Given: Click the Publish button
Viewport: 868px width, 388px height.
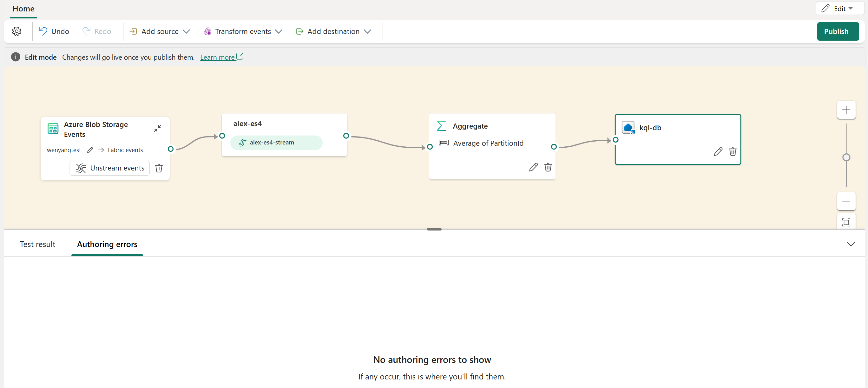Looking at the screenshot, I should (837, 30).
